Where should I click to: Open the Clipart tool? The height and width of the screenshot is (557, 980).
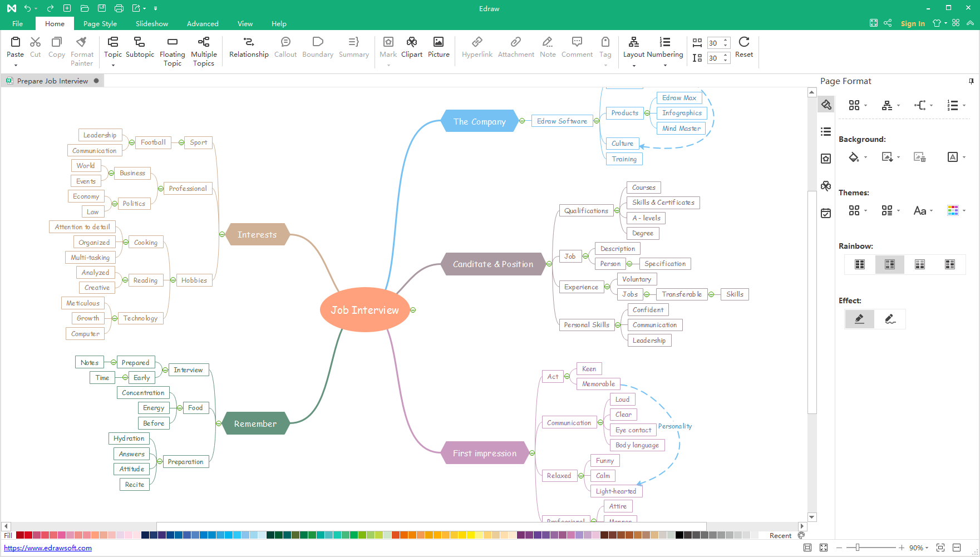(x=411, y=42)
